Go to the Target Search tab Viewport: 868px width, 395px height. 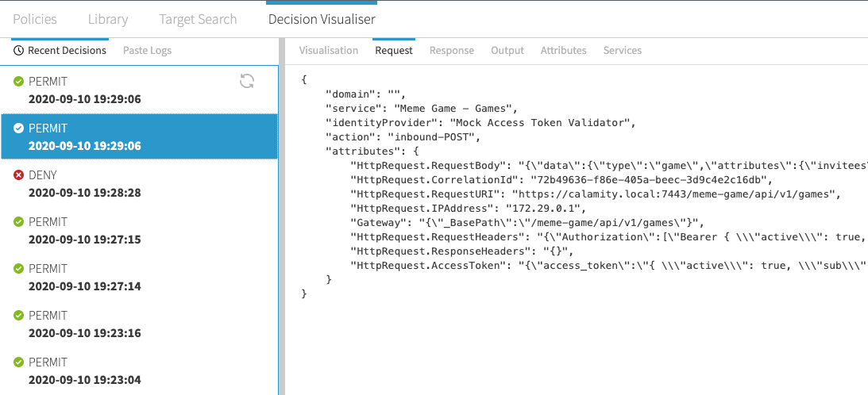(198, 19)
